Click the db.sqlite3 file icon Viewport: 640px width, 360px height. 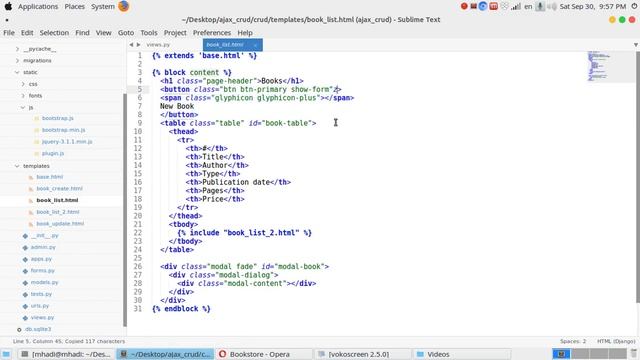[x=19, y=329]
